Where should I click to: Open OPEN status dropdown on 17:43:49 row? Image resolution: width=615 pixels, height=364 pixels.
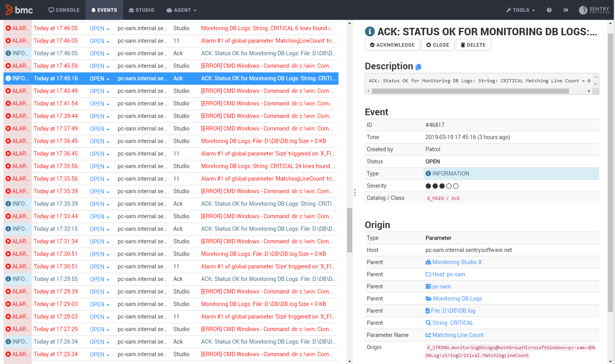(100, 91)
